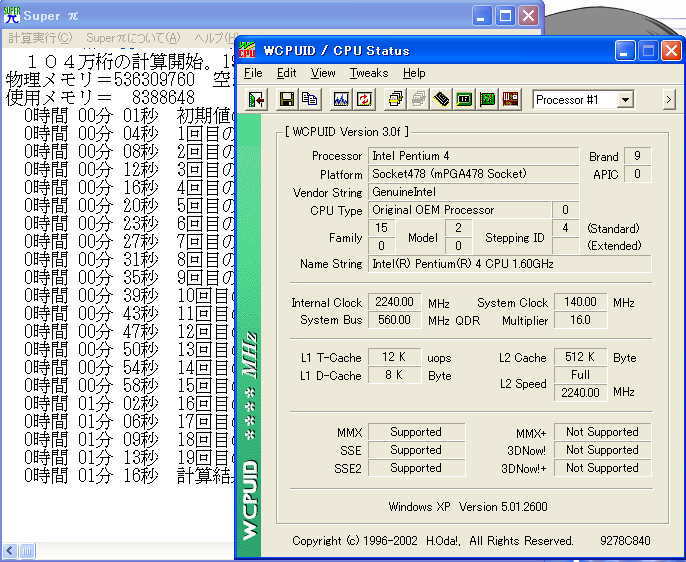This screenshot has width=686, height=562.
Task: Close the WCPUID window
Action: pyautogui.click(x=671, y=51)
